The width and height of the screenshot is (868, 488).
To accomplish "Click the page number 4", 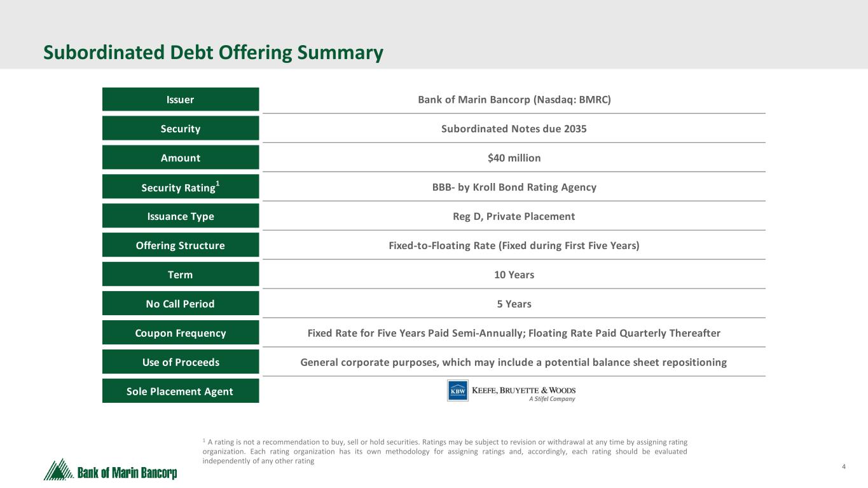I will pyautogui.click(x=843, y=468).
